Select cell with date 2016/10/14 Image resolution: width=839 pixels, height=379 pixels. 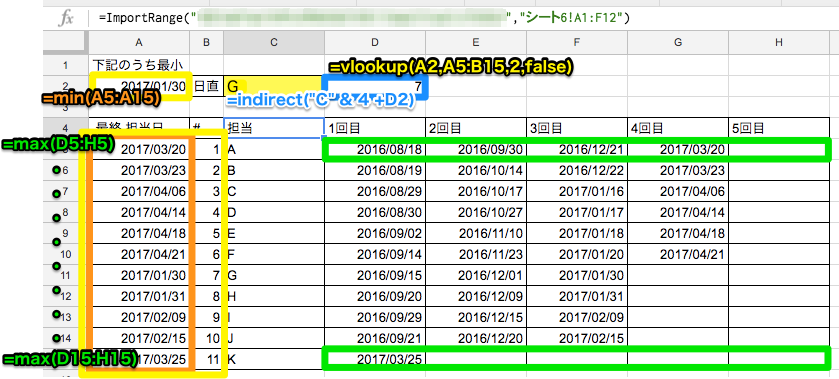[476, 170]
